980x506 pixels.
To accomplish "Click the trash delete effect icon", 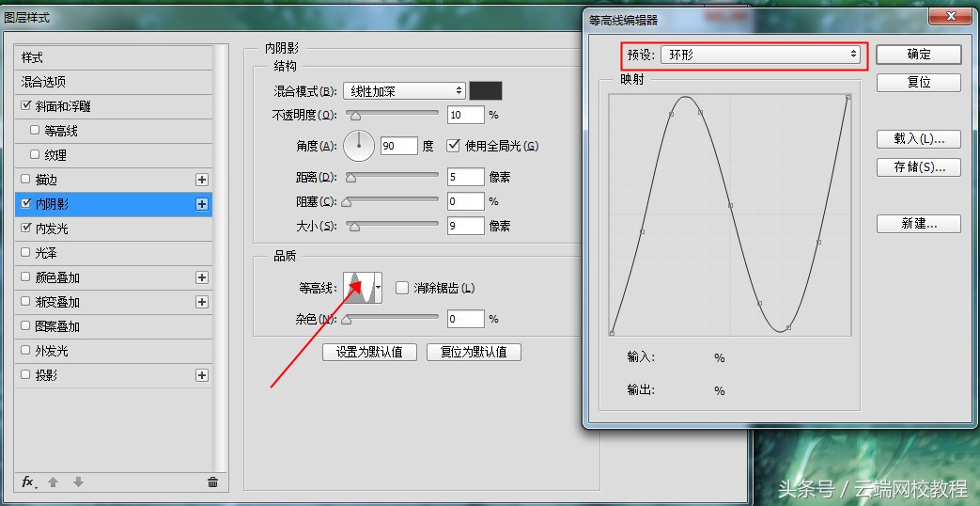I will (212, 482).
